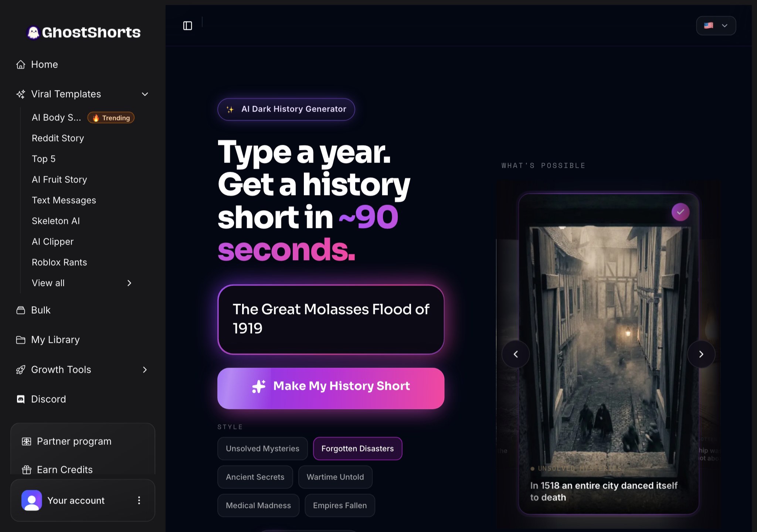Click the 1518 dancing city preview card
Screen dimensions: 757x532
click(608, 354)
